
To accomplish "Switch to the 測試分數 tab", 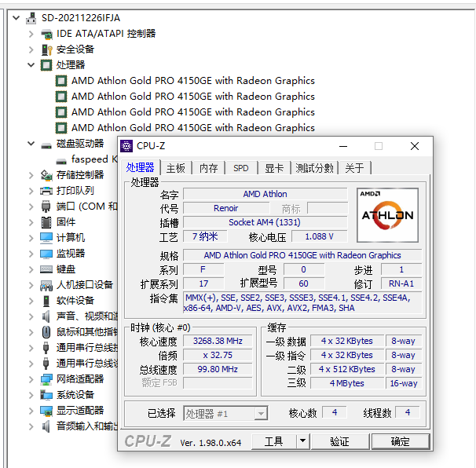I will 314,168.
